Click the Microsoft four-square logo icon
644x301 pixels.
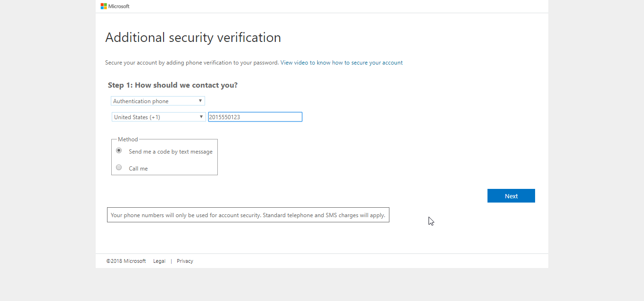tap(104, 6)
